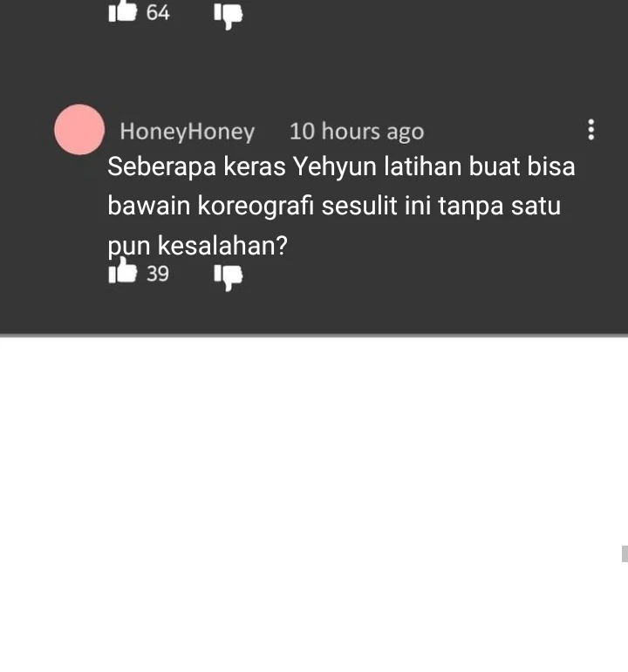Screen dimensions: 628x672
Task: Open the three-dot menu on HoneyHoney's comment
Action: (x=591, y=129)
